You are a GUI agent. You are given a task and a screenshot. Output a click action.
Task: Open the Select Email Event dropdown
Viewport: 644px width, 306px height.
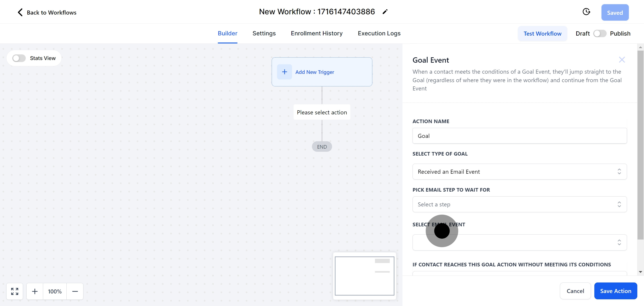click(x=519, y=242)
